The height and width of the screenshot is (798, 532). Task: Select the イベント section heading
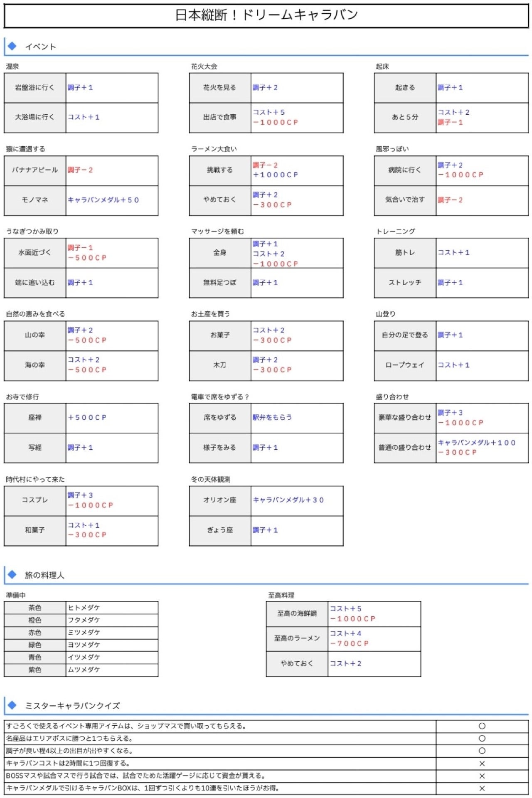click(40, 47)
